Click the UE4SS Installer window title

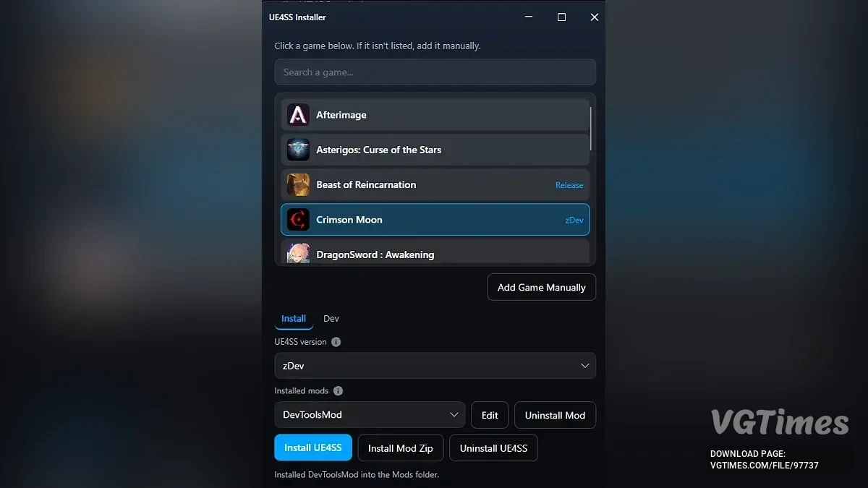297,17
